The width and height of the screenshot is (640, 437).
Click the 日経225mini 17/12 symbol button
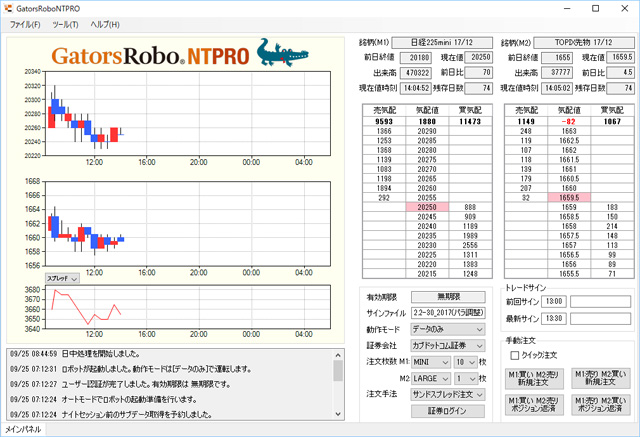pos(442,42)
